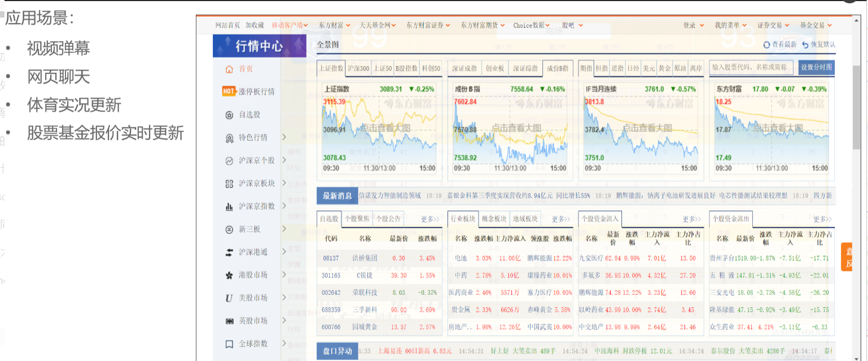
Task: Switch to the 科创50 tab
Action: 431,68
